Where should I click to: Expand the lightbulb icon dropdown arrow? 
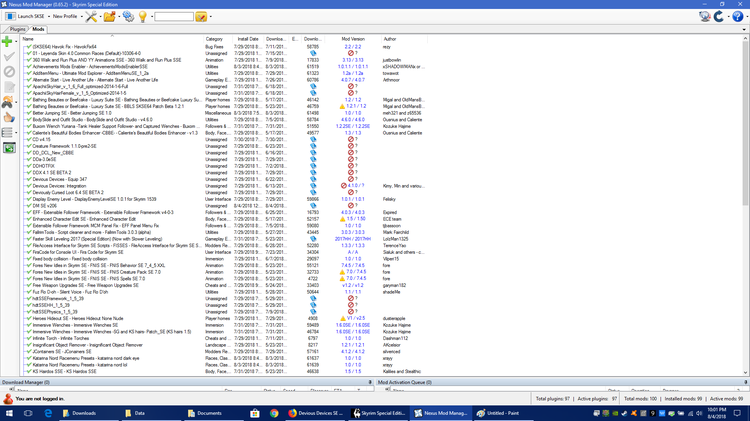pyautogui.click(x=152, y=17)
